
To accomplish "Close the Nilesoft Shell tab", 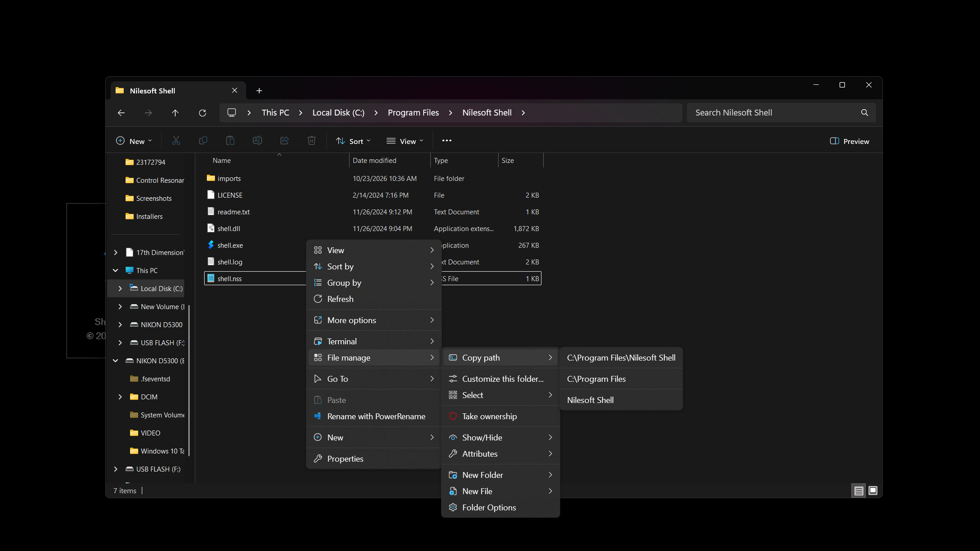I will [234, 91].
